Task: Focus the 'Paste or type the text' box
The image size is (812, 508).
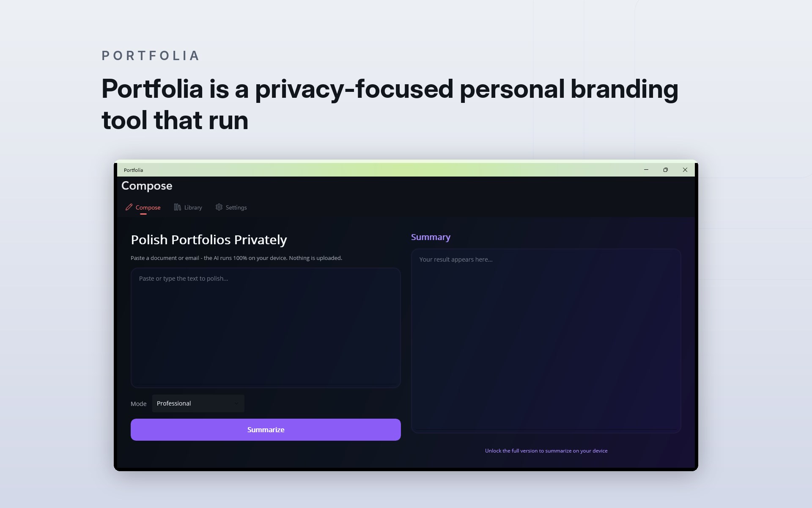Action: coord(266,328)
